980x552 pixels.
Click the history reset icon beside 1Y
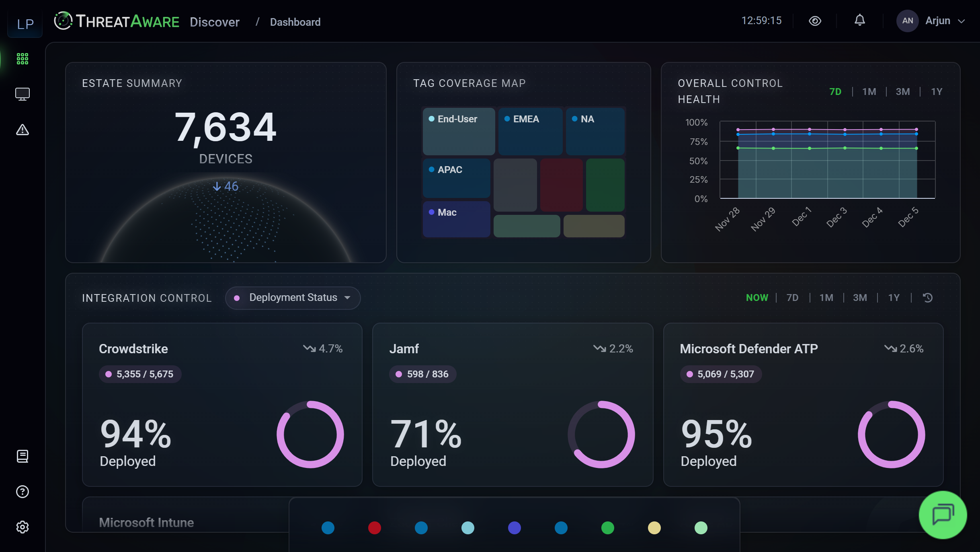[928, 298]
